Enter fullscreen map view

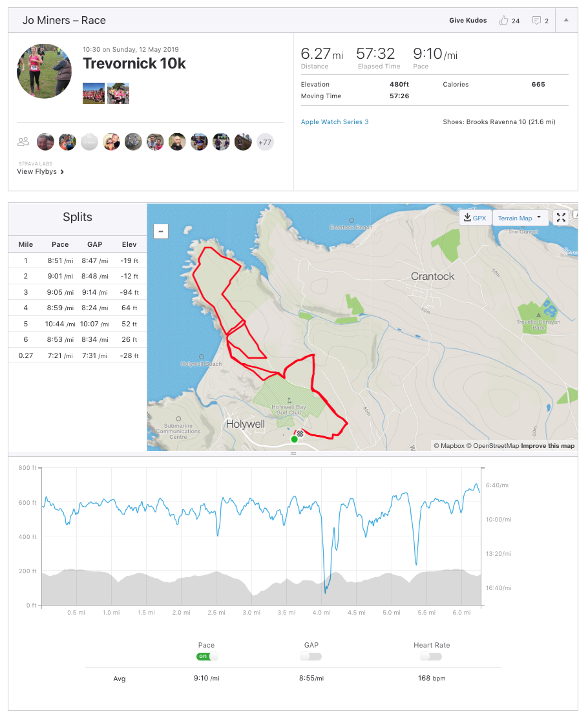[561, 218]
